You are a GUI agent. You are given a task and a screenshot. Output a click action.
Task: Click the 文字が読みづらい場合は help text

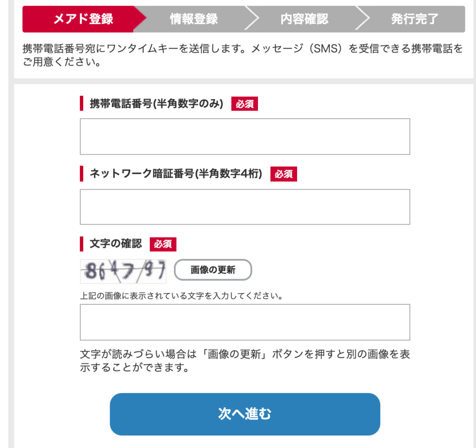click(x=245, y=361)
